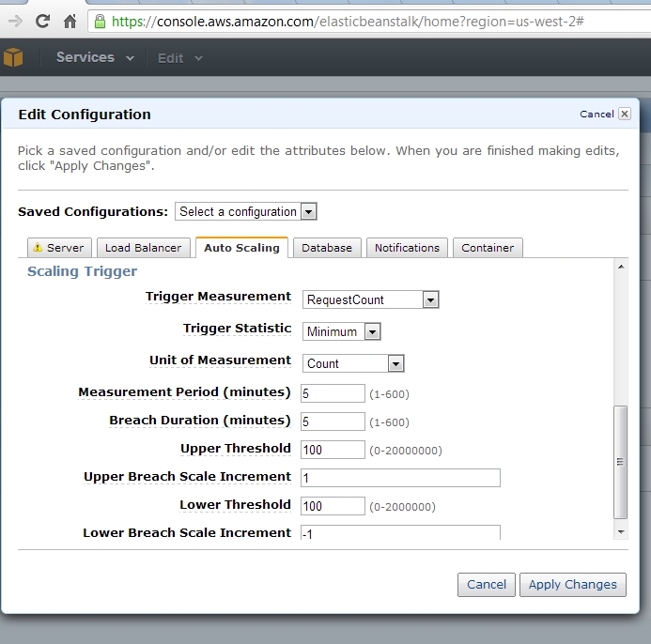Click the panel scrollbar down arrow
651x644 pixels.
pyautogui.click(x=621, y=531)
